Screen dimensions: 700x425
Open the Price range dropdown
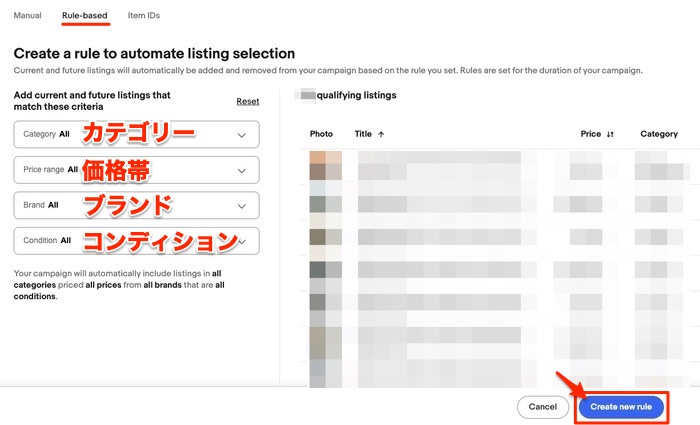[x=137, y=170]
